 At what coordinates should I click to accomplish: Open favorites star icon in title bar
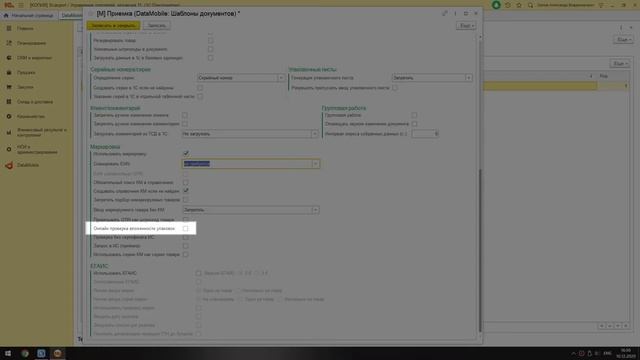coord(519,5)
